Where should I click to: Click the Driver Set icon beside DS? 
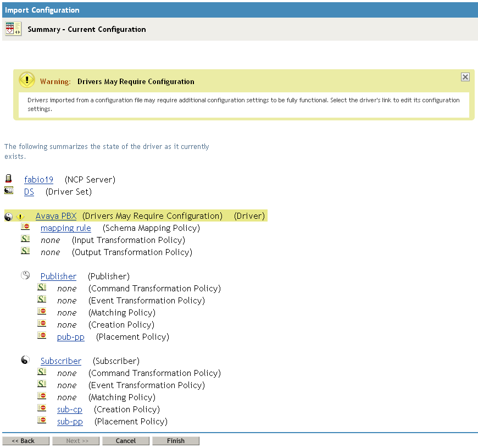(8, 191)
